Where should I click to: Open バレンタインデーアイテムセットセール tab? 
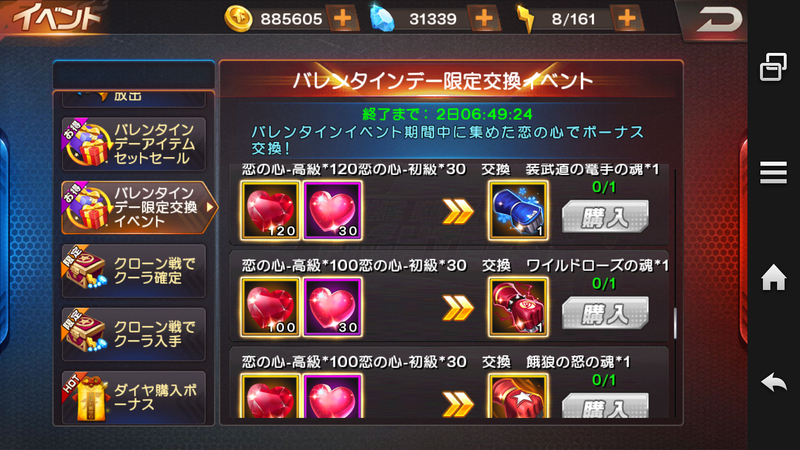pos(134,144)
